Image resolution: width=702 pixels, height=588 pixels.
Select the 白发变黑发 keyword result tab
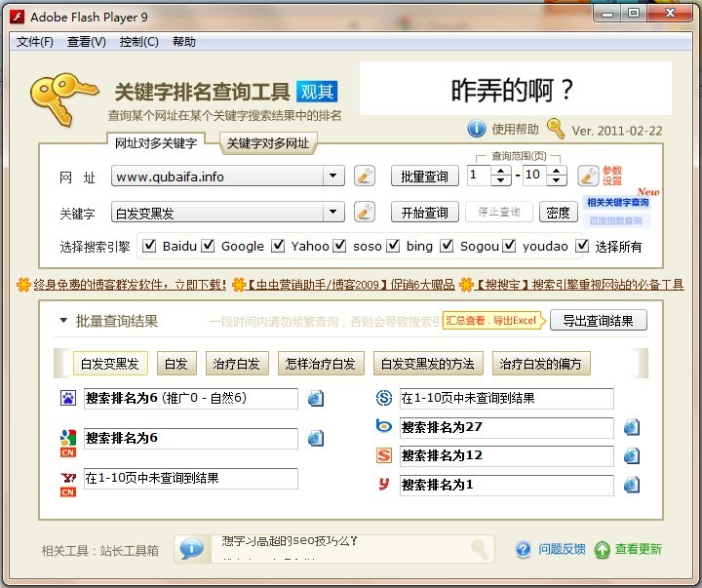click(x=110, y=363)
